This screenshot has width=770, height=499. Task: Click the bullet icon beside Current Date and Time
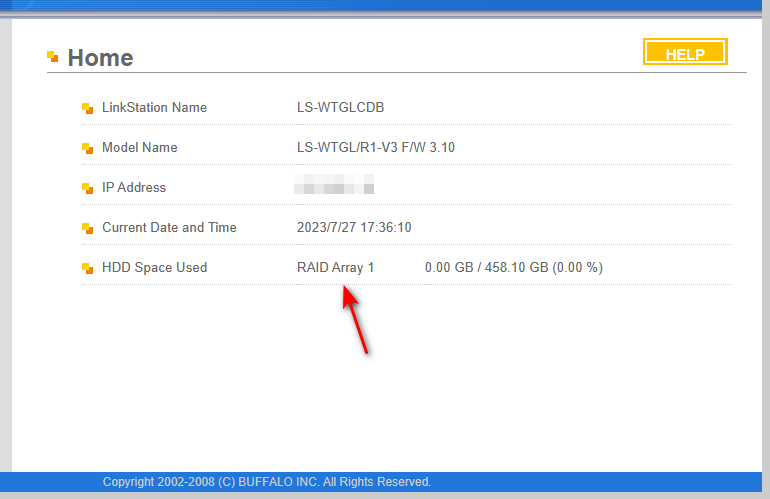coord(87,228)
